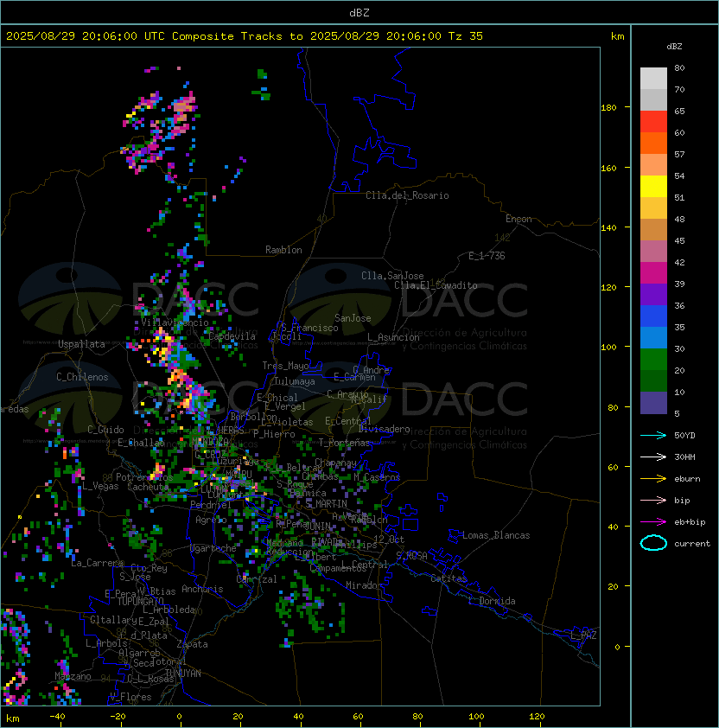
Task: Click the Villavicencio place label
Action: (x=175, y=322)
